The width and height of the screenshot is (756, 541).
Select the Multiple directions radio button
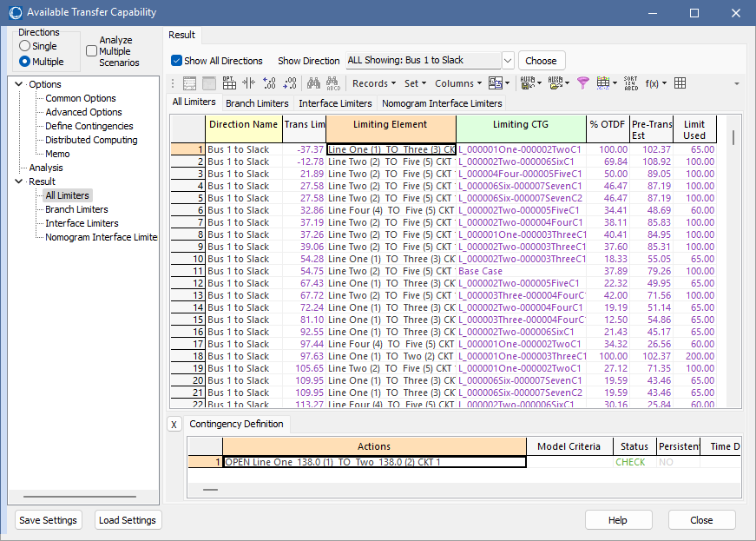(x=25, y=62)
